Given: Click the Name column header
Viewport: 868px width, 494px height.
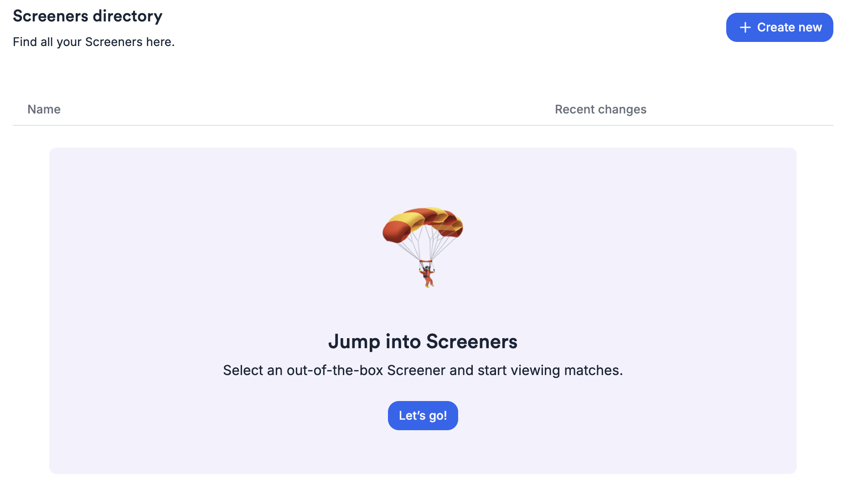Looking at the screenshot, I should pyautogui.click(x=44, y=109).
